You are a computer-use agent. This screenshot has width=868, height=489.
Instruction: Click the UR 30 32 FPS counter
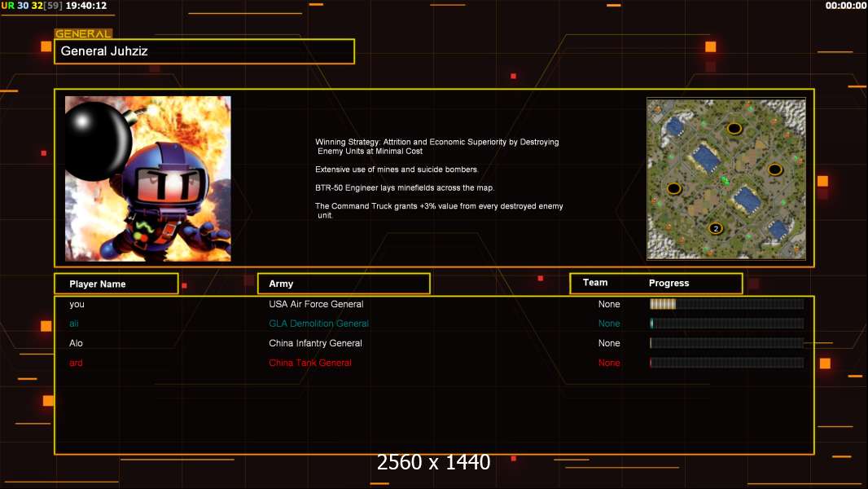tap(32, 6)
